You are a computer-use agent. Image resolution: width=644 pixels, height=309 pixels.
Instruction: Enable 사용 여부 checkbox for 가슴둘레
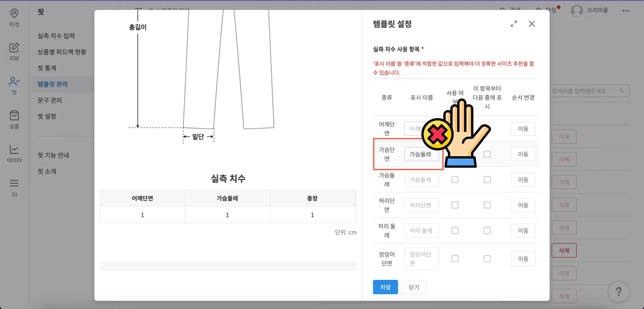tap(455, 179)
